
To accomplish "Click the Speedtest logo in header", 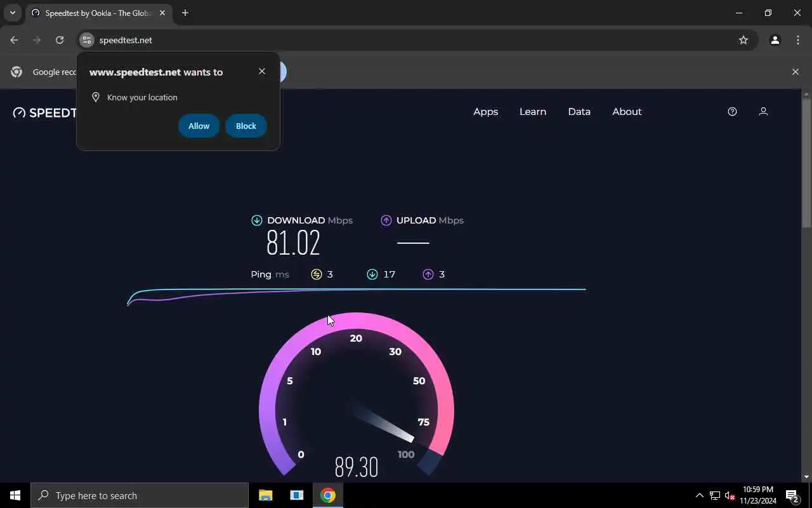I will (44, 112).
